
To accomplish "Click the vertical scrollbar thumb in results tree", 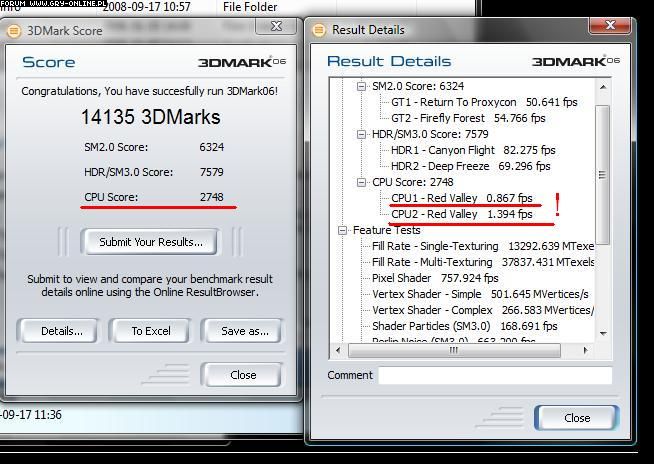I will (603, 174).
